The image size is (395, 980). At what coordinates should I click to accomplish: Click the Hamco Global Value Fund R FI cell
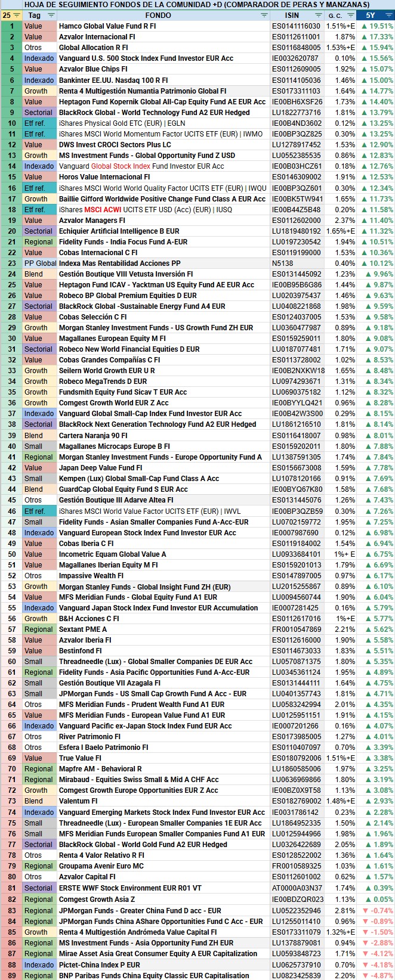[x=163, y=26]
